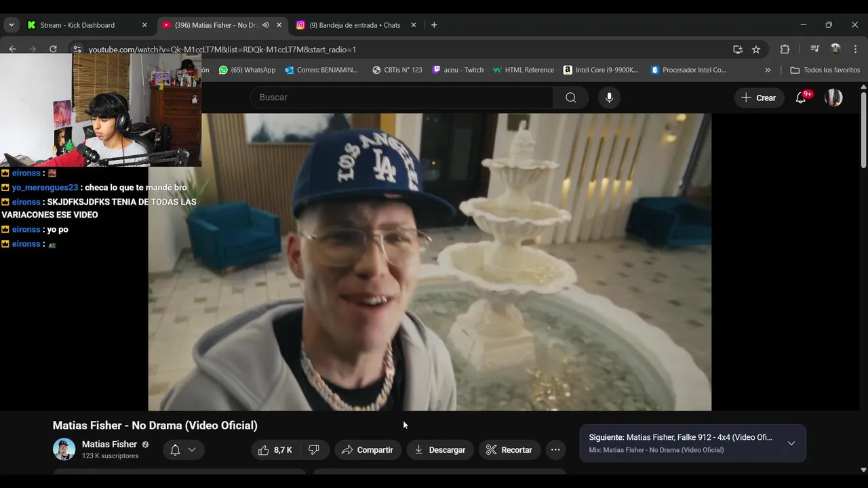Open the tab search dropdown arrow
868x488 pixels.
pyautogui.click(x=11, y=25)
